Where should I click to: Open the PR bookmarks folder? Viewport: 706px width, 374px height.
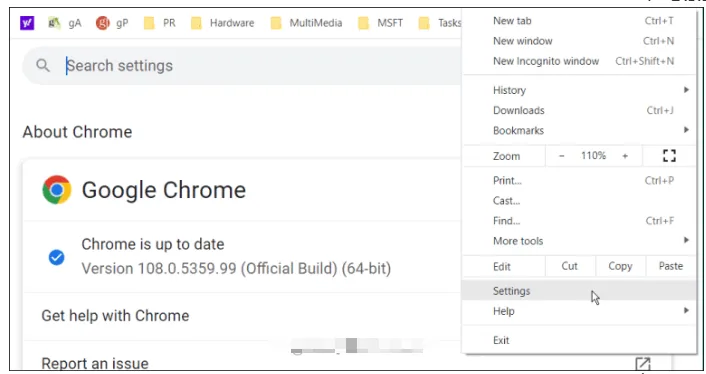click(160, 23)
